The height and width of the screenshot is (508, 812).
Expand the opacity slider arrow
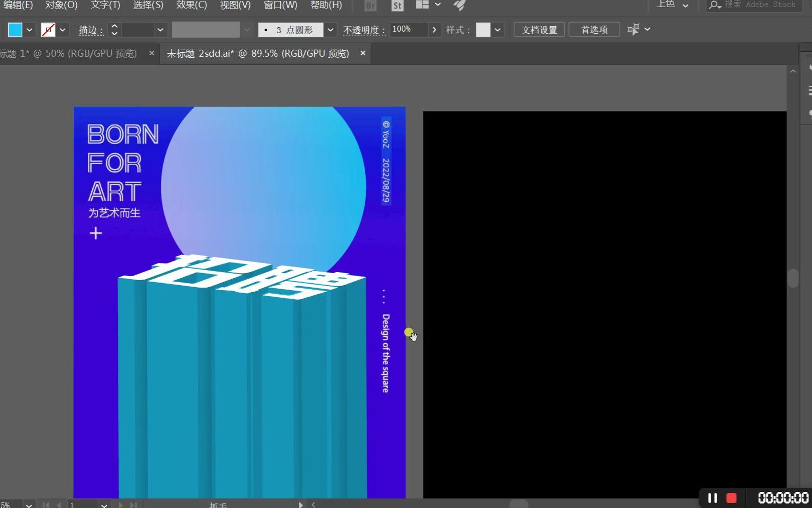pyautogui.click(x=434, y=30)
